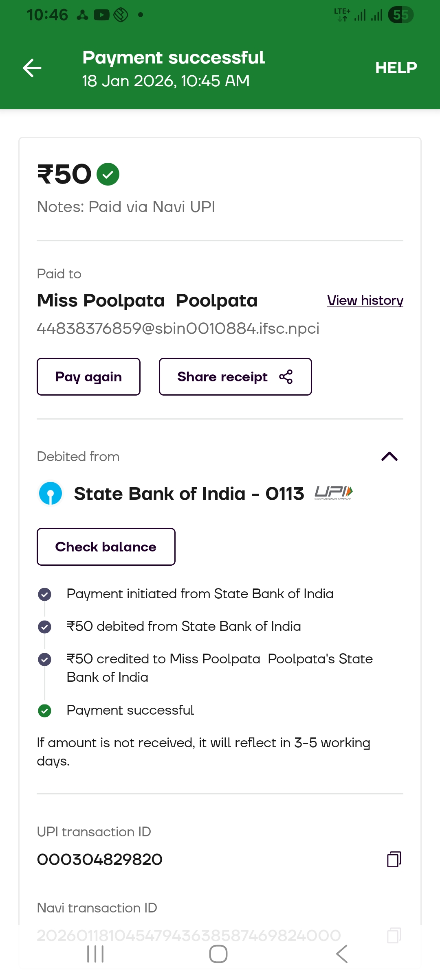Tap the back arrow in header
The image size is (440, 980).
(x=32, y=68)
